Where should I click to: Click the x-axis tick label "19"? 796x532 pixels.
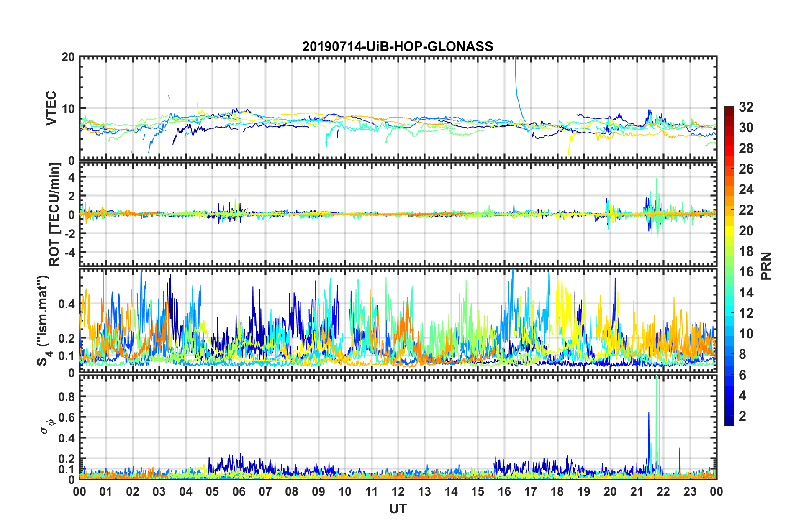click(584, 492)
